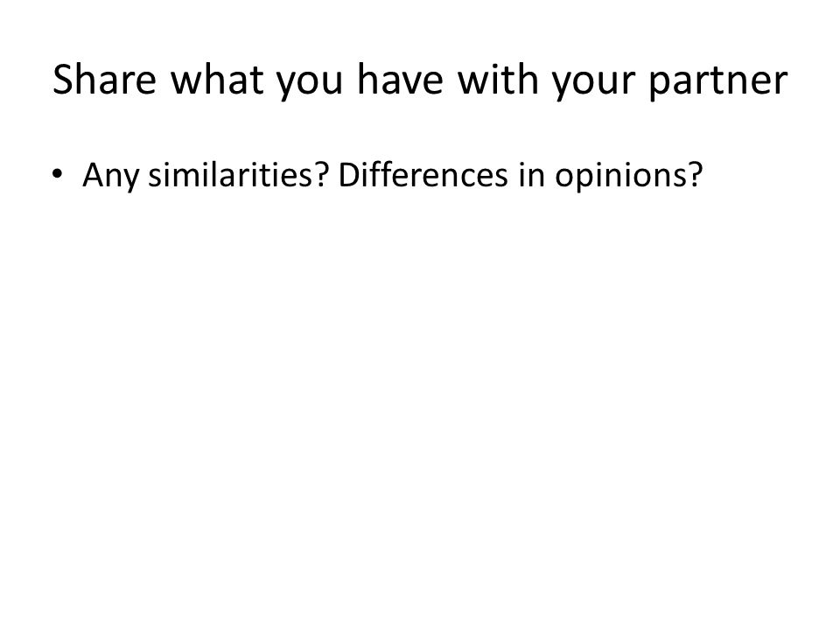Click the capital "A" of "Any"

(x=94, y=175)
